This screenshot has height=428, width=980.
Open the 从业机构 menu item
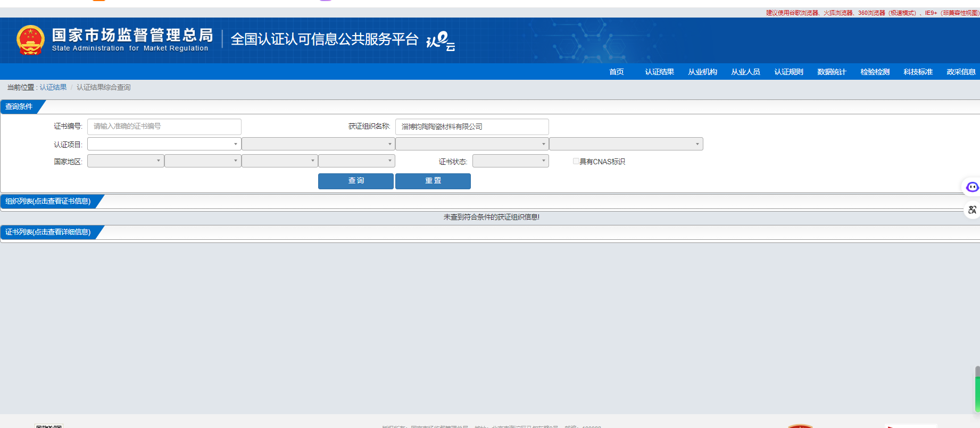703,72
